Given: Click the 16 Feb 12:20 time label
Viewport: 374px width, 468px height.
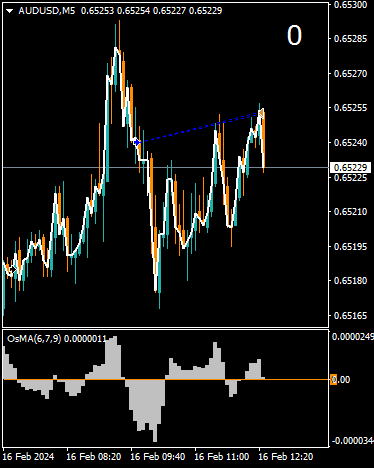Looking at the screenshot, I should tap(286, 457).
